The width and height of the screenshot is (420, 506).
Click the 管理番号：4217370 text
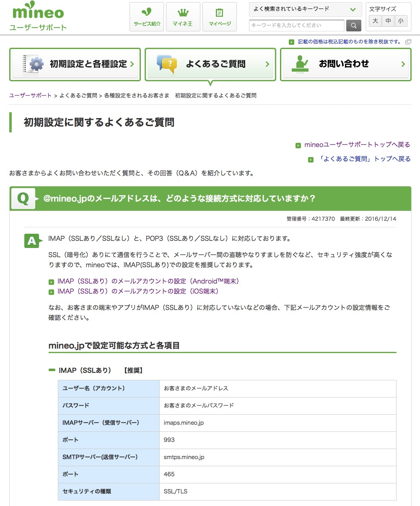click(x=311, y=219)
